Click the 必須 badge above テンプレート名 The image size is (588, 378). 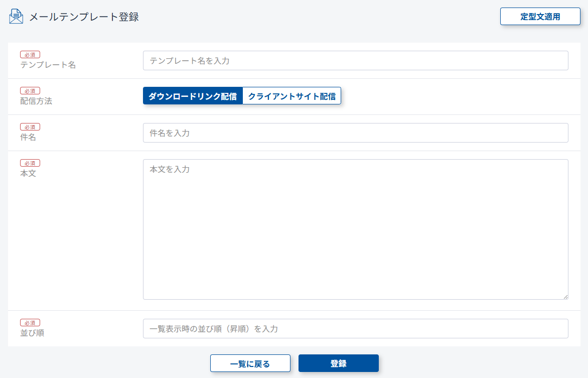tap(30, 55)
